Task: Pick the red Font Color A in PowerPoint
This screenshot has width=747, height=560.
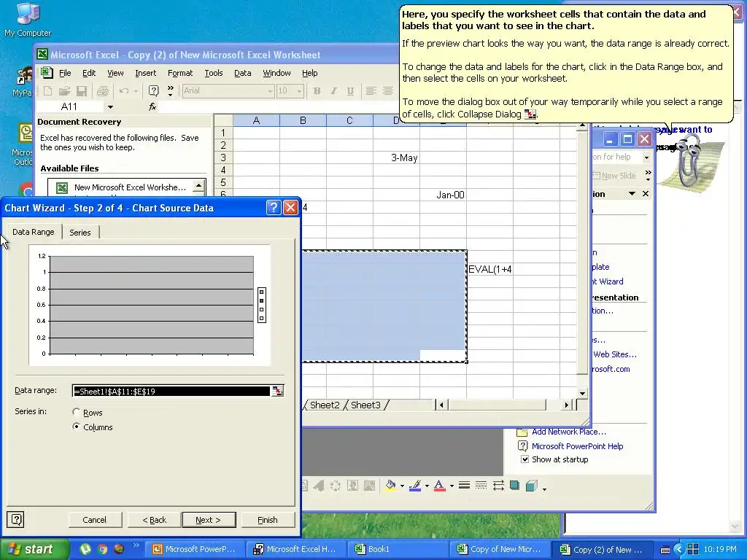Action: pos(440,485)
